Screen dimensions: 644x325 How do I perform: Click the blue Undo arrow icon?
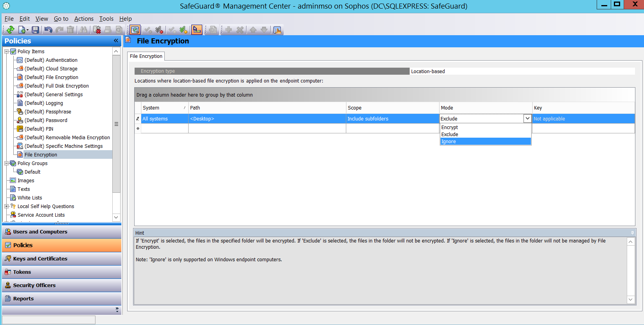pyautogui.click(x=48, y=30)
